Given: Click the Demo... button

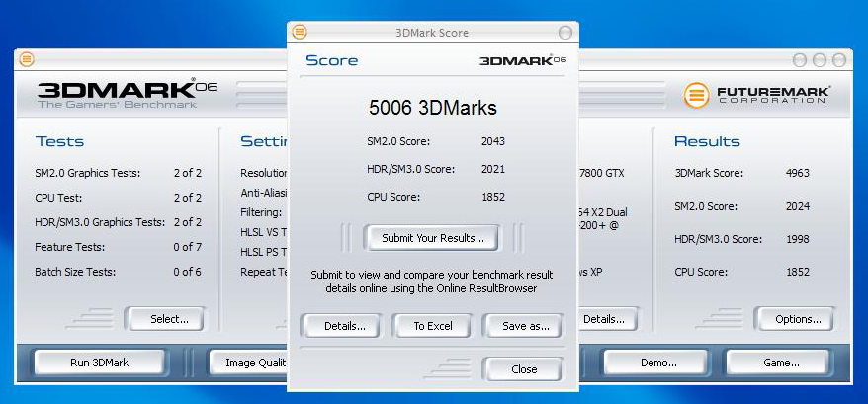Looking at the screenshot, I should (x=656, y=364).
